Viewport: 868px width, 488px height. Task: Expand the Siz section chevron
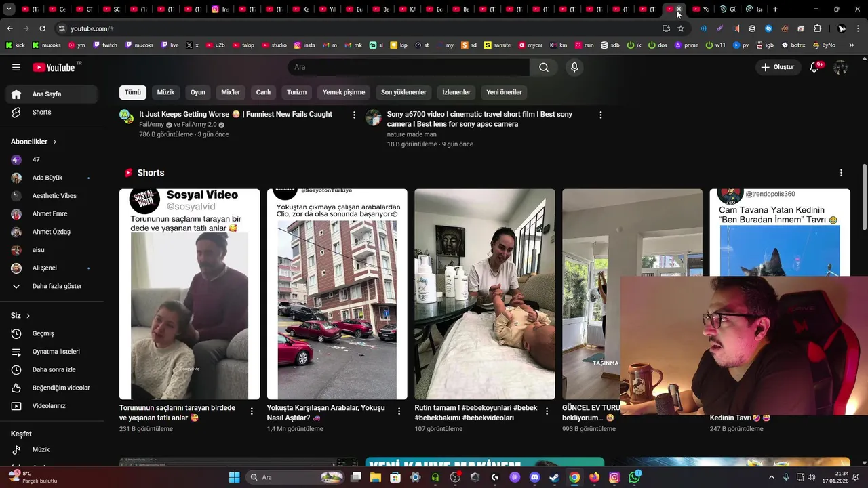point(28,316)
